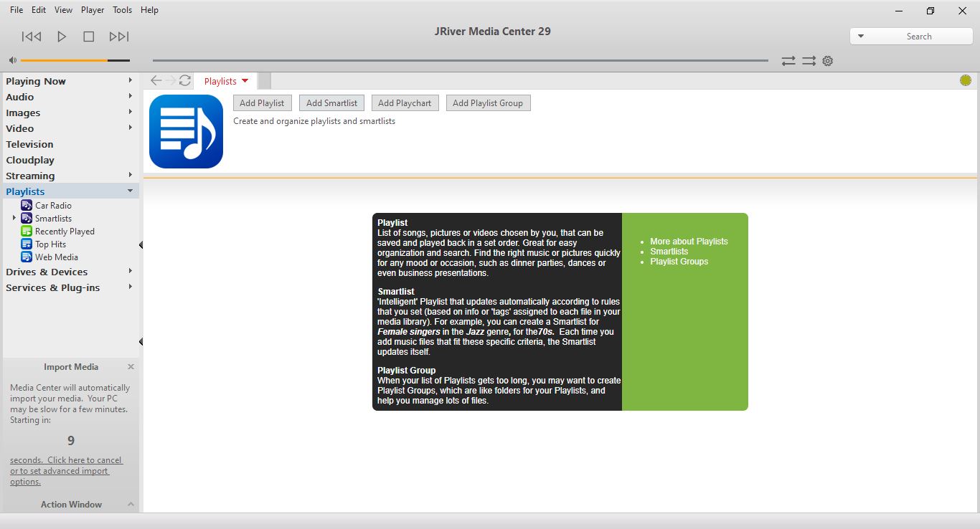The image size is (980, 529).
Task: Open the Playlists tab dropdown arrow
Action: [x=245, y=81]
